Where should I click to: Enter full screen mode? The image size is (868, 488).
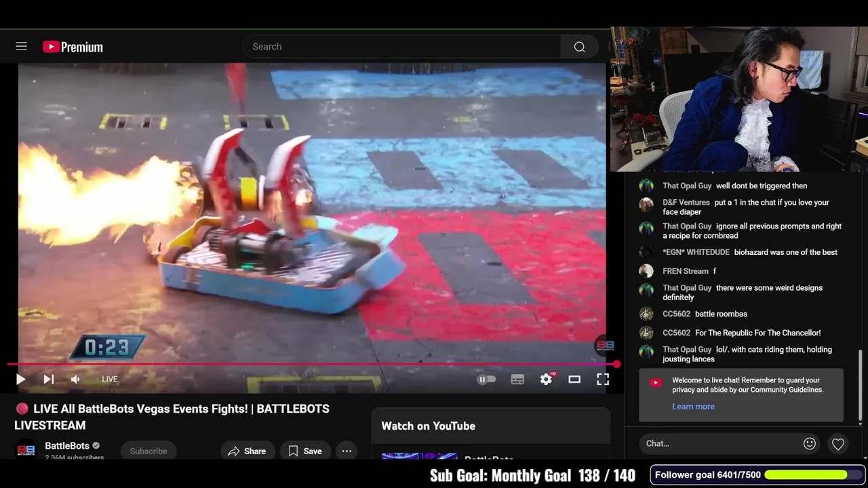click(x=603, y=380)
